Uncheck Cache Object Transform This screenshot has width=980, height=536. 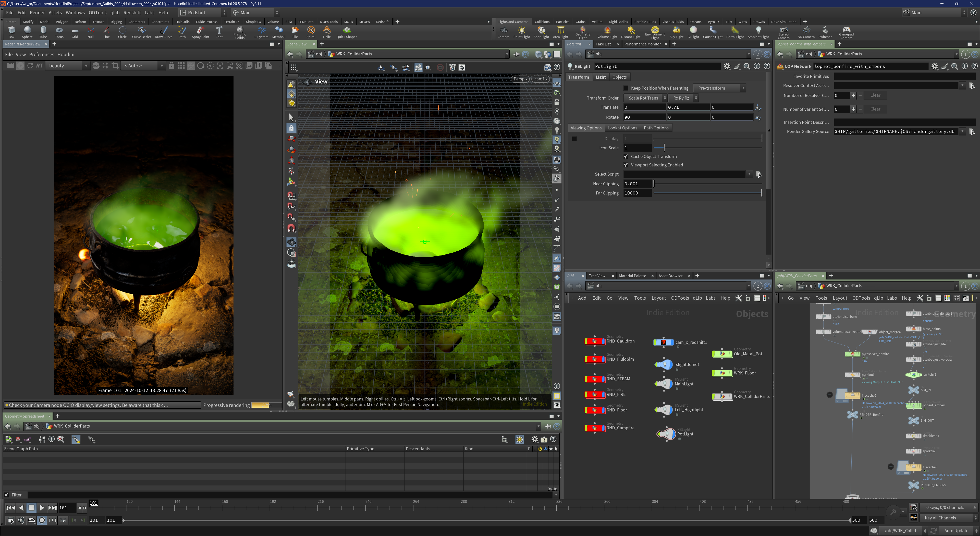click(626, 156)
